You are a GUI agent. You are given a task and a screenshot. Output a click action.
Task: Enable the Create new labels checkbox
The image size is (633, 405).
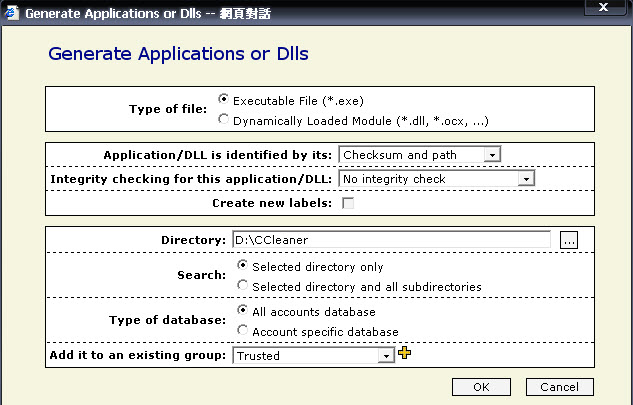coord(348,203)
